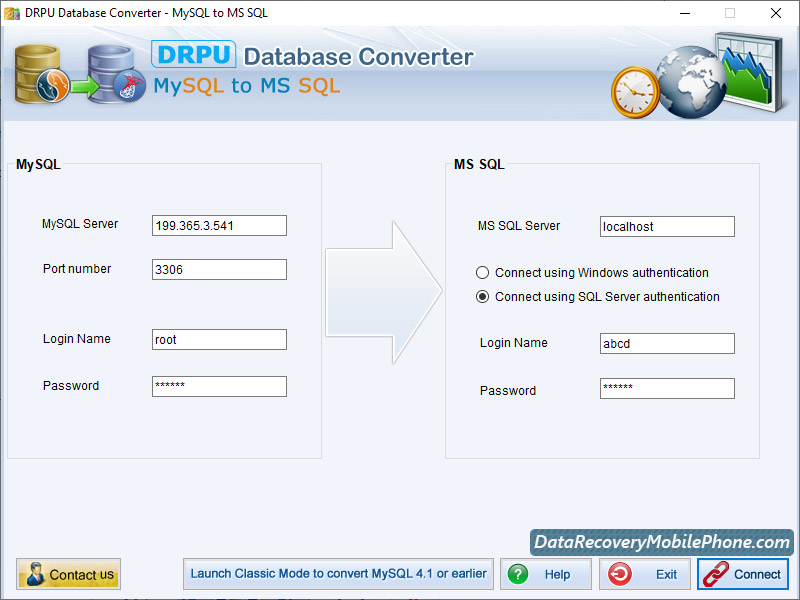
Task: Click the Help question mark icon
Action: pyautogui.click(x=519, y=574)
